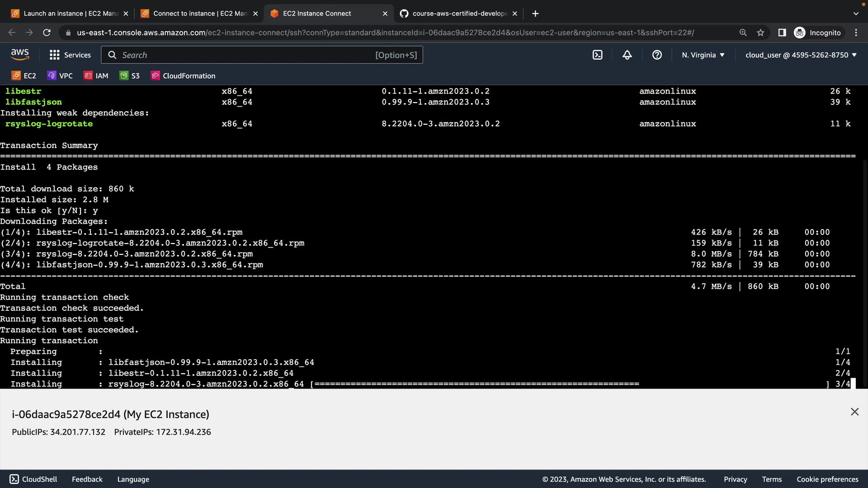Expand the browser tab list chevron
Screen dimensions: 868x488
[x=855, y=14]
